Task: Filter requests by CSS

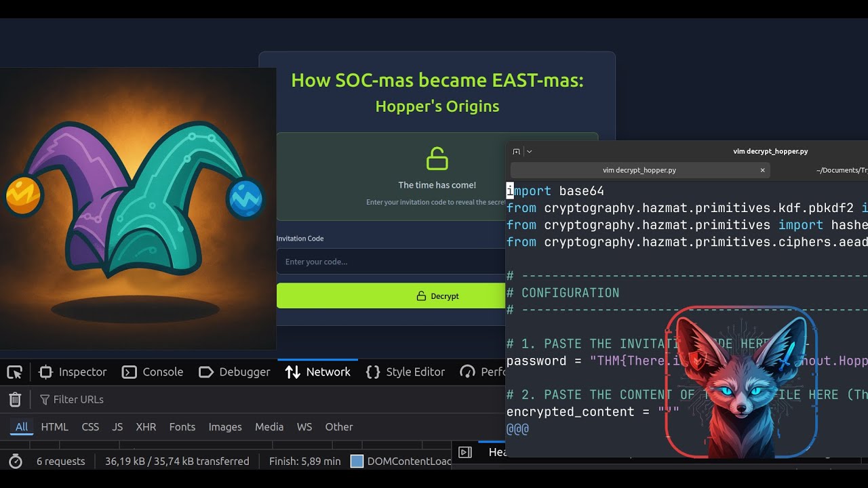Action: pos(90,427)
